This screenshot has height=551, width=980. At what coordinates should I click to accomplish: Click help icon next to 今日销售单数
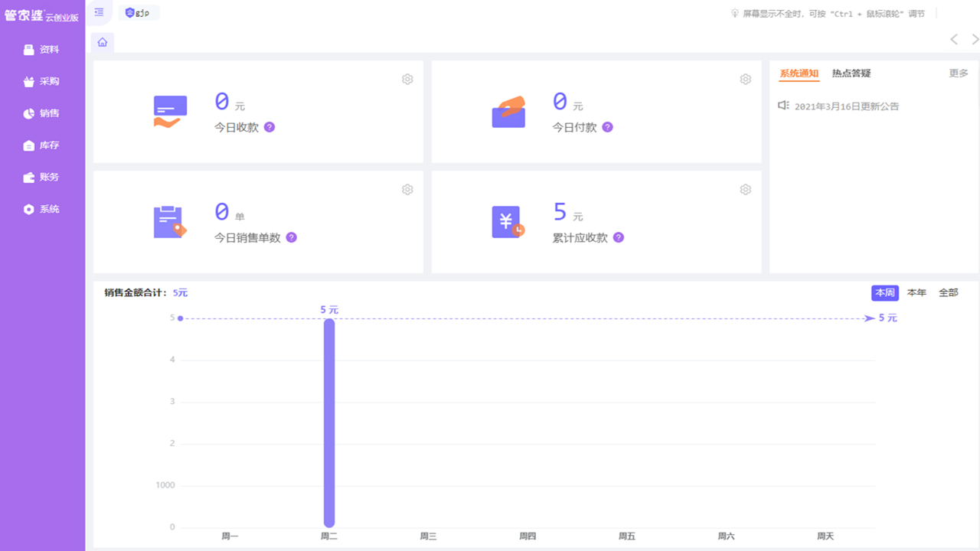(291, 237)
